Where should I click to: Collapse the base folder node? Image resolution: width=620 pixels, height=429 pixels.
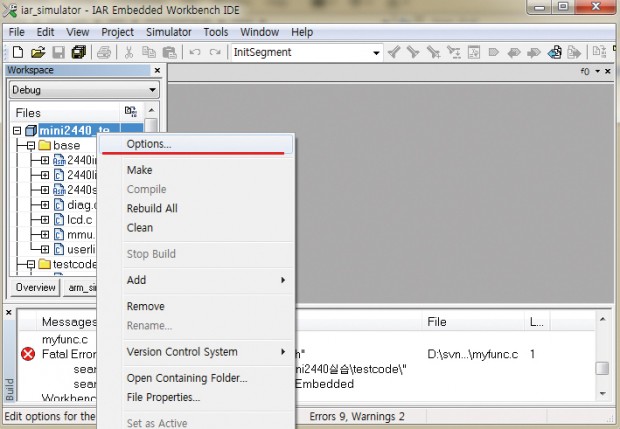(31, 146)
